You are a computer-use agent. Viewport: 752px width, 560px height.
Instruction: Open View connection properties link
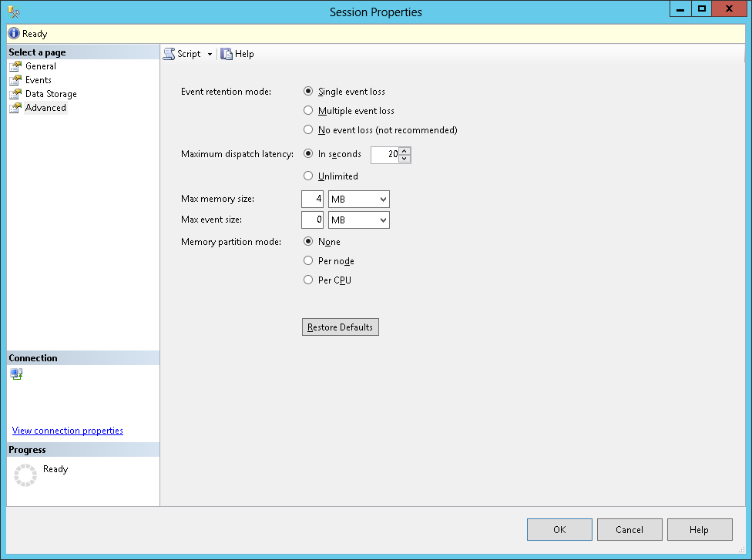coord(68,431)
